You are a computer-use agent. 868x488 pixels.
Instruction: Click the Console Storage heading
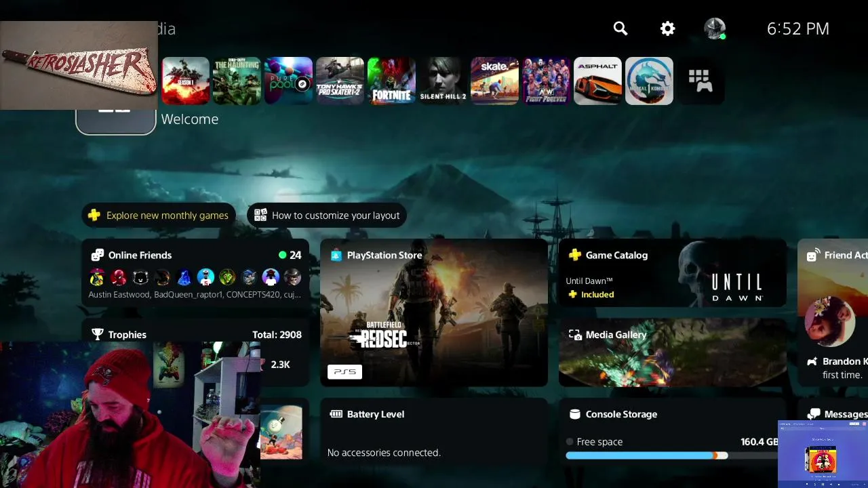(621, 414)
